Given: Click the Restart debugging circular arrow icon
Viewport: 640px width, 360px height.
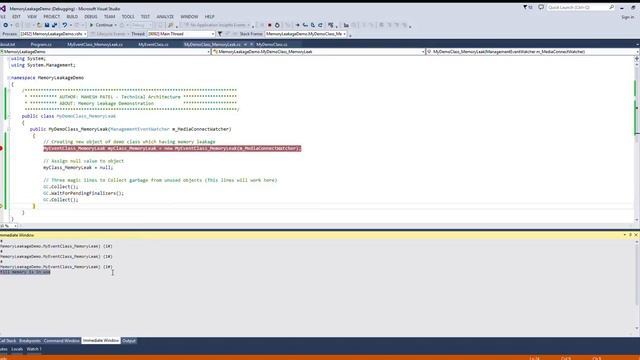Looking at the screenshot, I should [x=277, y=25].
